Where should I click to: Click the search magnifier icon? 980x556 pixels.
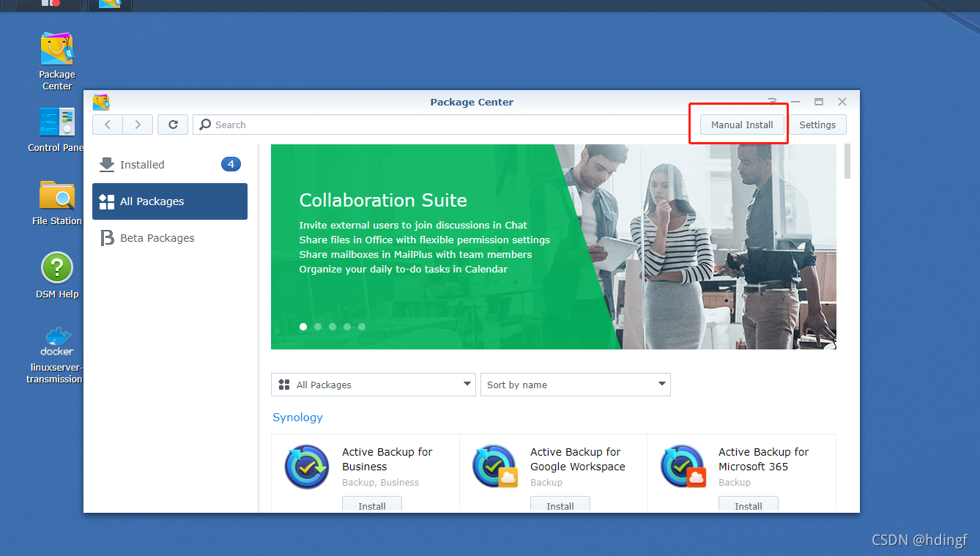click(x=206, y=125)
